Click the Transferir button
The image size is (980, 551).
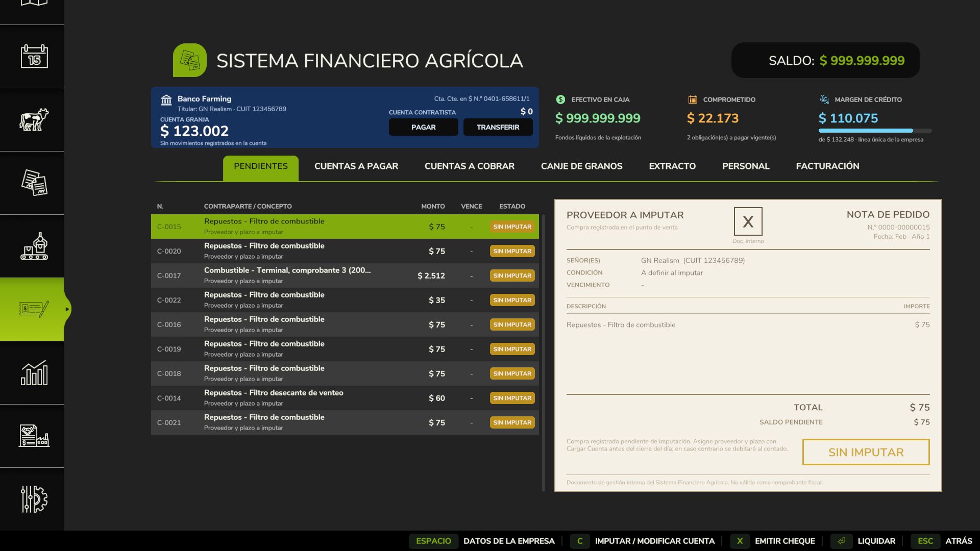[x=498, y=127]
